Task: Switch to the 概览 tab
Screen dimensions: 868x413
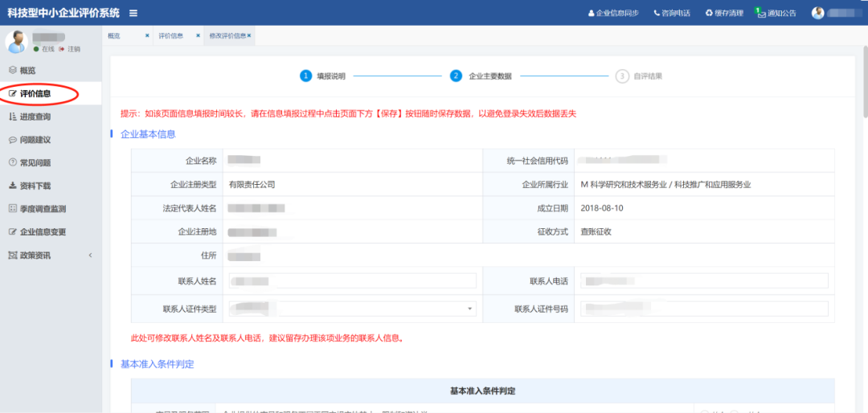Action: [114, 36]
